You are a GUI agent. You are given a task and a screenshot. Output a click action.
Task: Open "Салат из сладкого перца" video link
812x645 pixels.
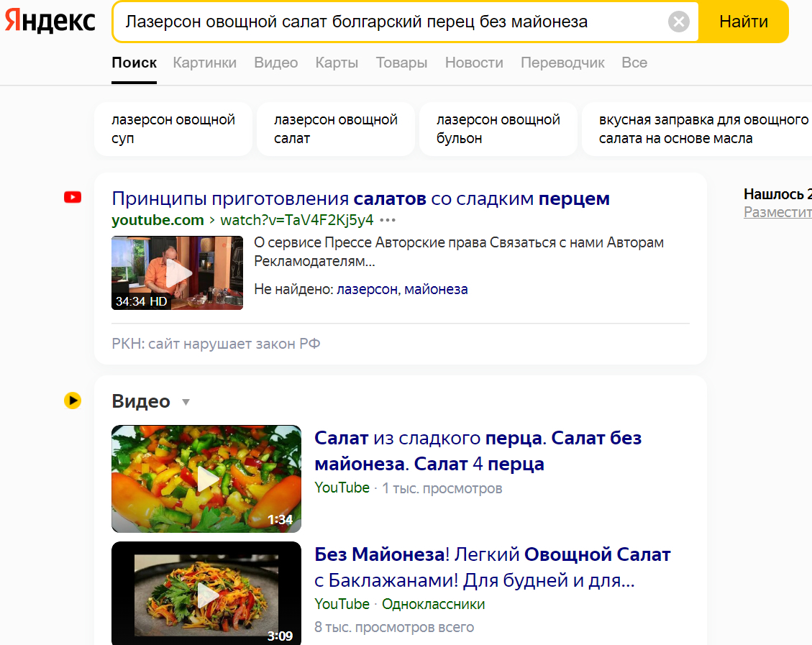(x=478, y=451)
